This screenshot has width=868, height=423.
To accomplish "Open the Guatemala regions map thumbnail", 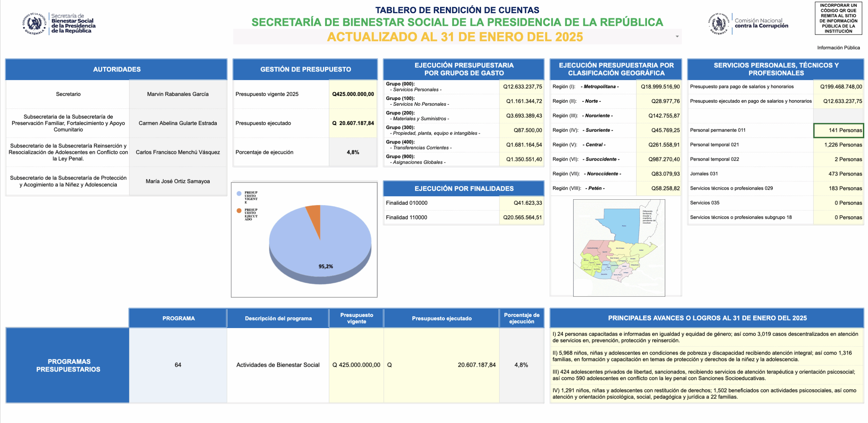I will (x=619, y=248).
